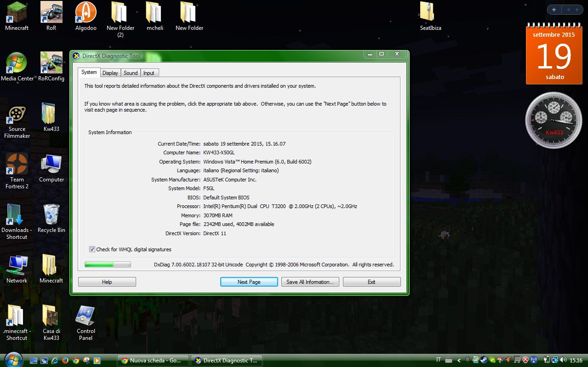Click the wireless network tray icon
588x367 pixels.
(534, 360)
